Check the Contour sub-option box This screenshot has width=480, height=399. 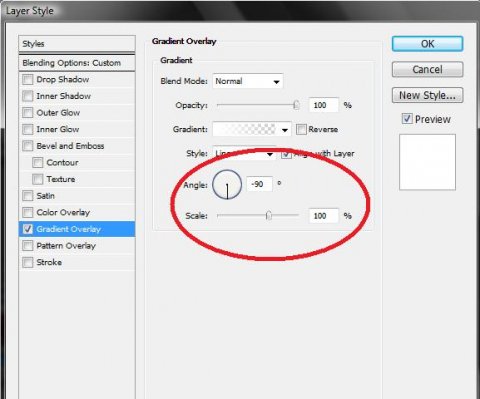pyautogui.click(x=38, y=163)
